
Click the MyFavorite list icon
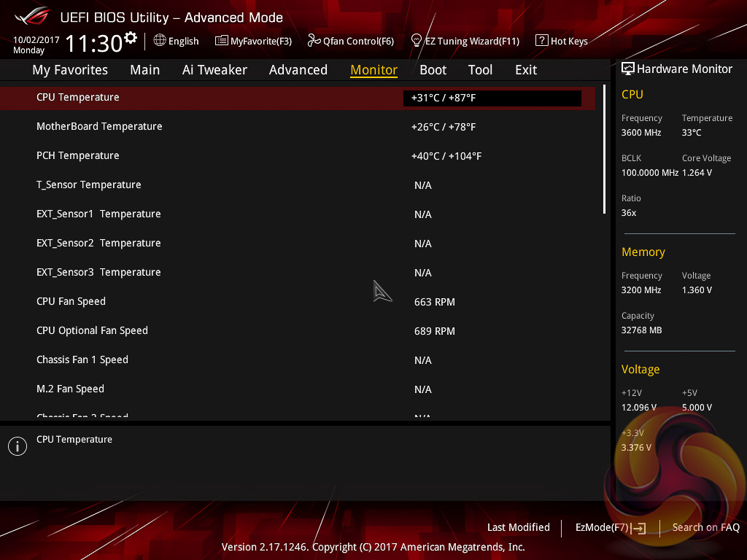coord(222,41)
